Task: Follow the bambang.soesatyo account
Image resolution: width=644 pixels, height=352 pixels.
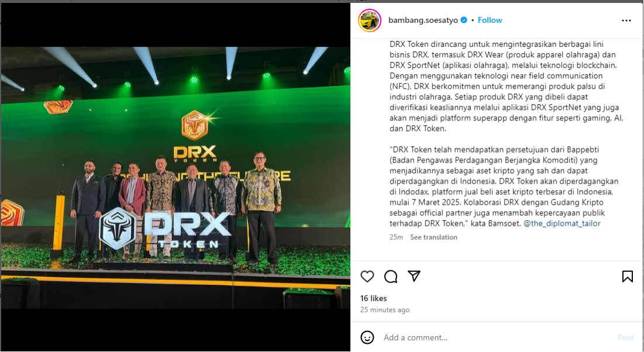Action: point(490,20)
